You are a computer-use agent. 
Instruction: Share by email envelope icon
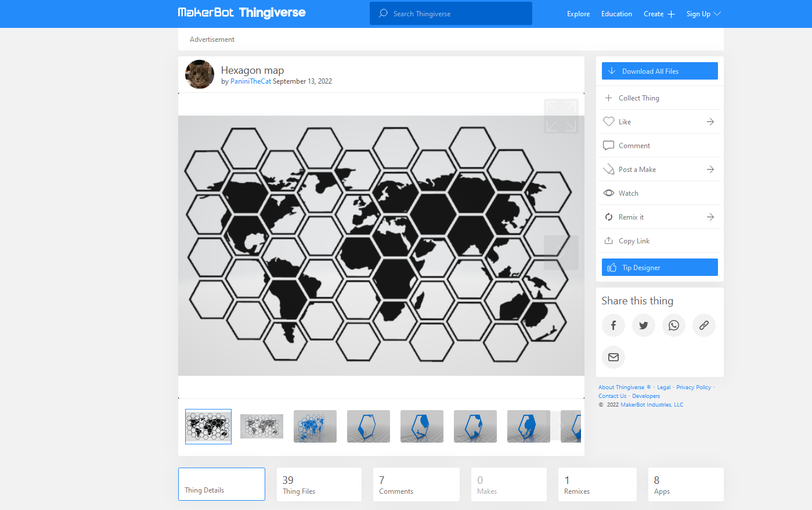[613, 357]
